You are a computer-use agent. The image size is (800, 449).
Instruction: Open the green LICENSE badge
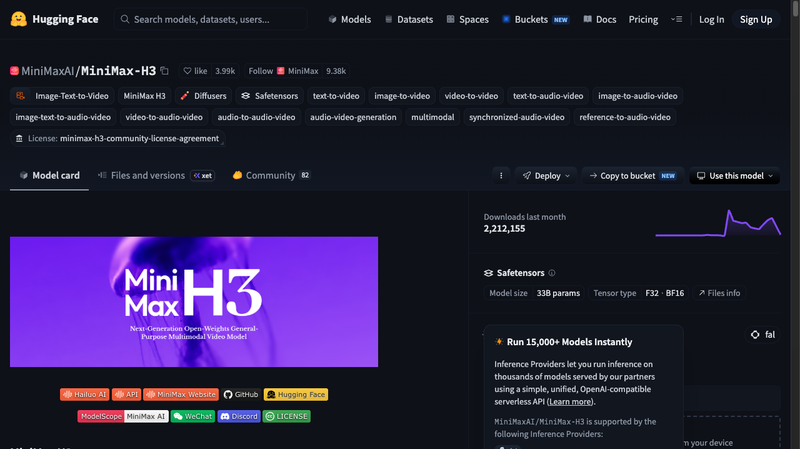[x=287, y=416]
